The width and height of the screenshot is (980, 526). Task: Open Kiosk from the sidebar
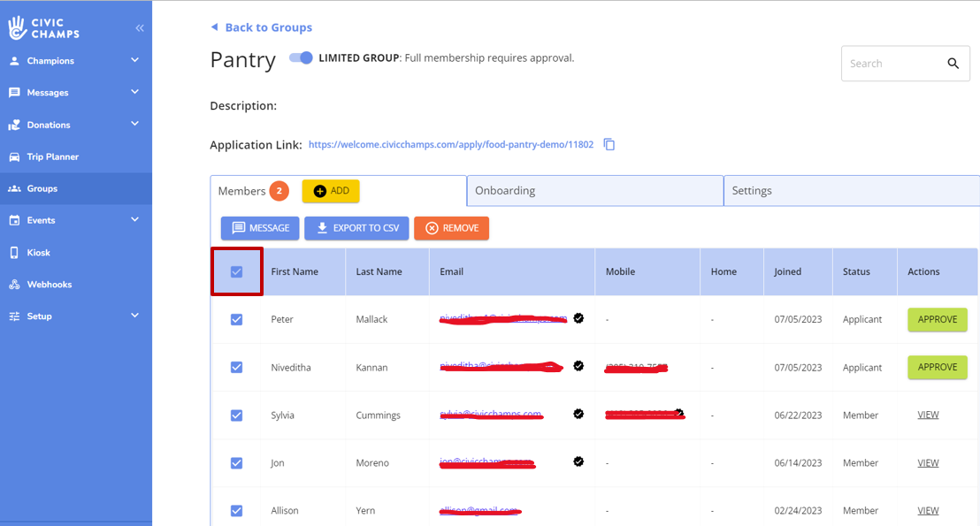(x=38, y=253)
